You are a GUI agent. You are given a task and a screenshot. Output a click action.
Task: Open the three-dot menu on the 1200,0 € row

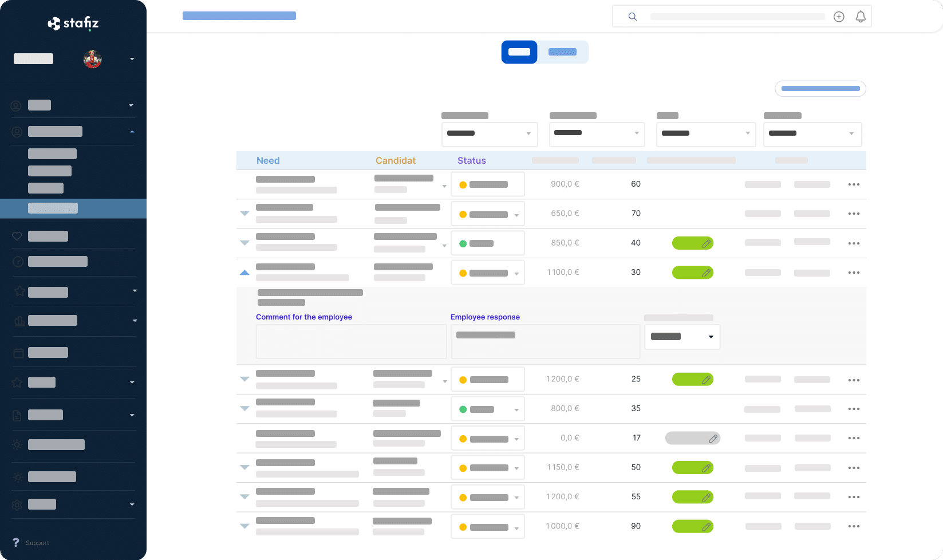coord(854,380)
